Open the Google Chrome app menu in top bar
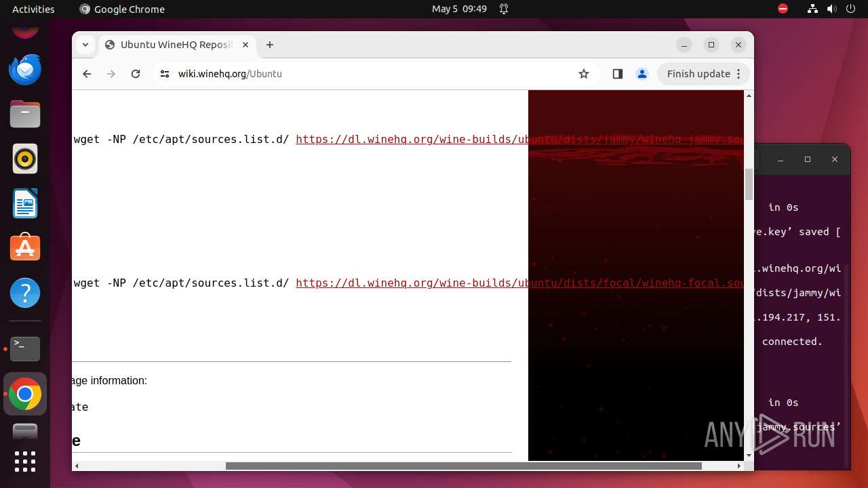 click(x=122, y=9)
